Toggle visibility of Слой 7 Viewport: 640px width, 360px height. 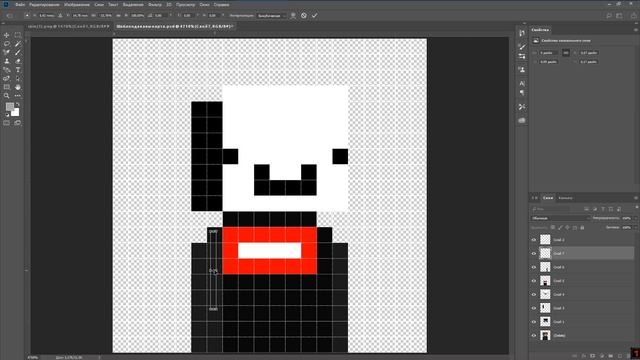[533, 253]
